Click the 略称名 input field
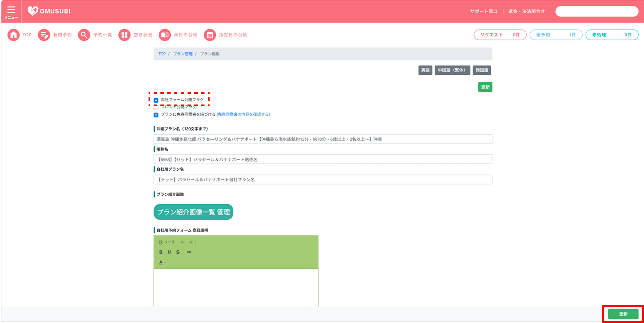The image size is (644, 323). point(323,159)
